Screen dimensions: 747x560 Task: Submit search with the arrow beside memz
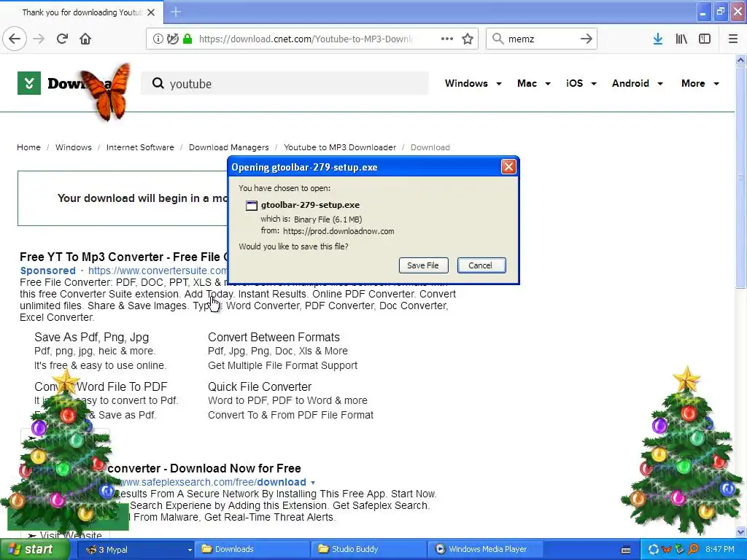pyautogui.click(x=586, y=39)
